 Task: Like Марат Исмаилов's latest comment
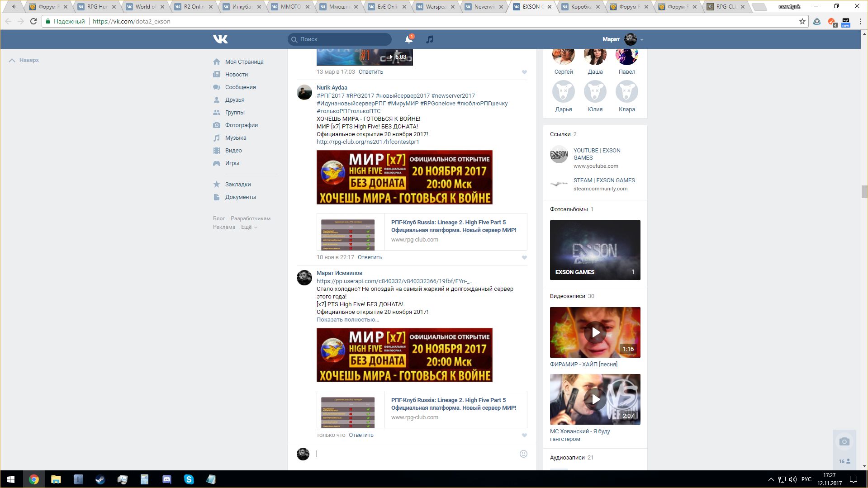tap(524, 435)
